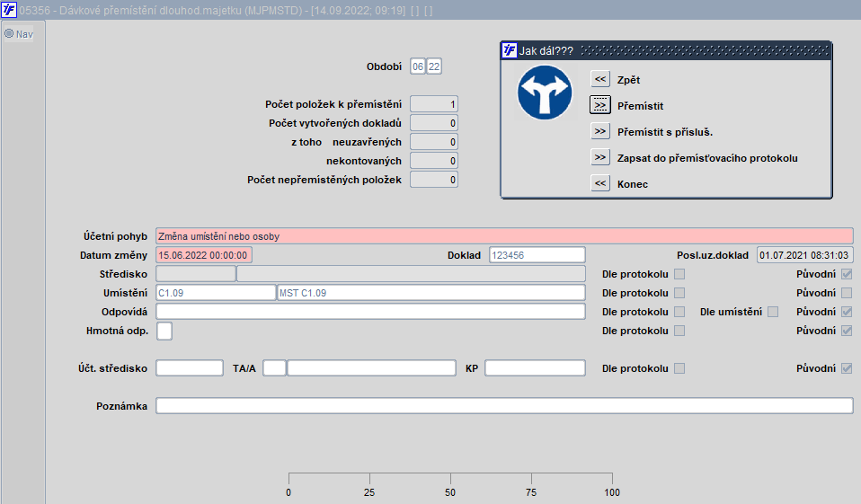Image resolution: width=861 pixels, height=504 pixels.
Task: Select the Nav radio button
Action: click(x=9, y=33)
